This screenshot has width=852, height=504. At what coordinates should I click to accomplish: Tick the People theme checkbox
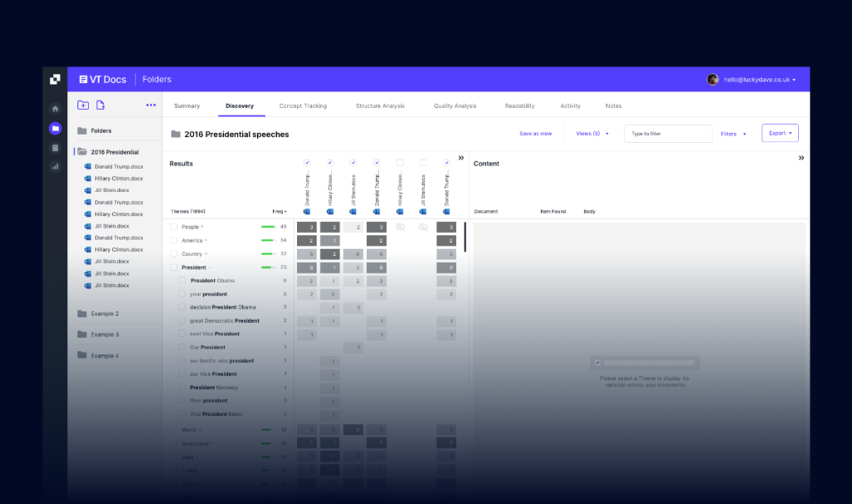point(174,226)
